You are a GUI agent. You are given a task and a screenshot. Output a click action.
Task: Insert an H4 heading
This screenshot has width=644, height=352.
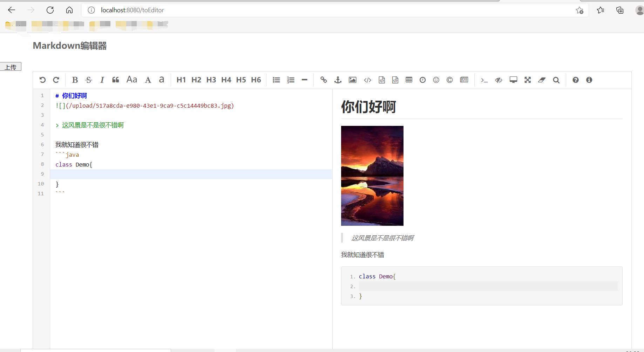pos(226,80)
